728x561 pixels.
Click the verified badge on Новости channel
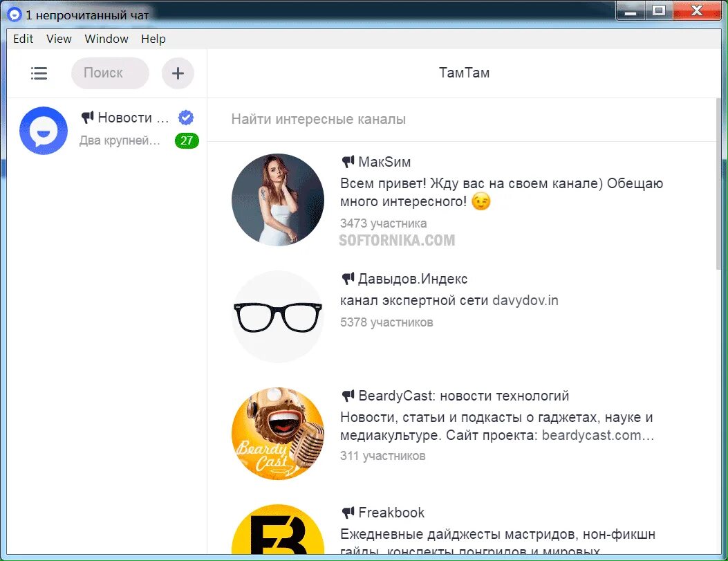(186, 118)
